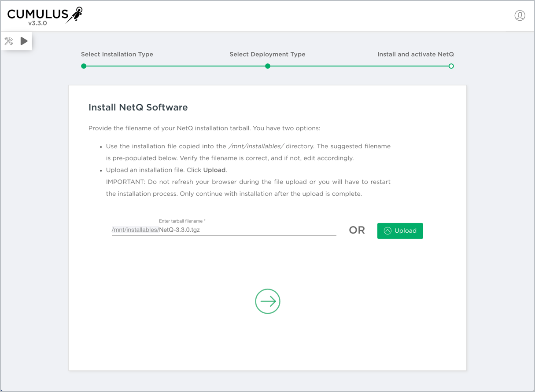Open the wrench and screwdriver tools icon
The width and height of the screenshot is (535, 392).
coord(9,41)
